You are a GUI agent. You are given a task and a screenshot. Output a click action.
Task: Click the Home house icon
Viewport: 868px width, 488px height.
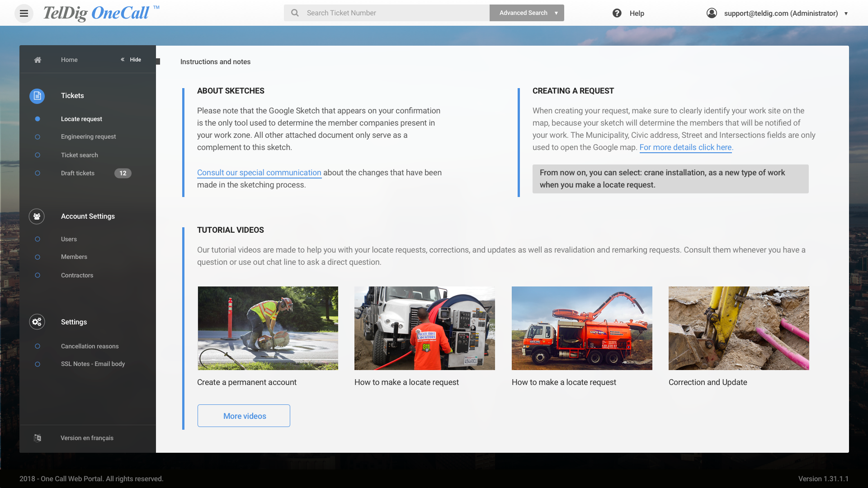tap(38, 60)
